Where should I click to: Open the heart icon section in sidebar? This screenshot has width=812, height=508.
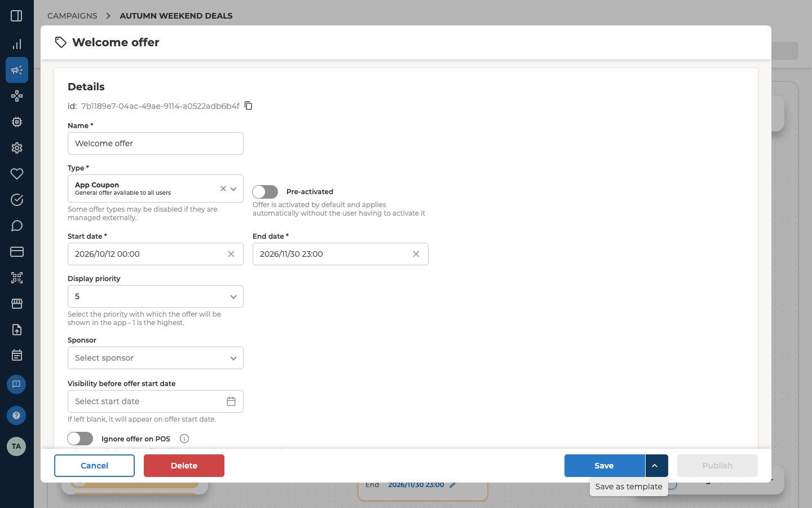(x=17, y=174)
